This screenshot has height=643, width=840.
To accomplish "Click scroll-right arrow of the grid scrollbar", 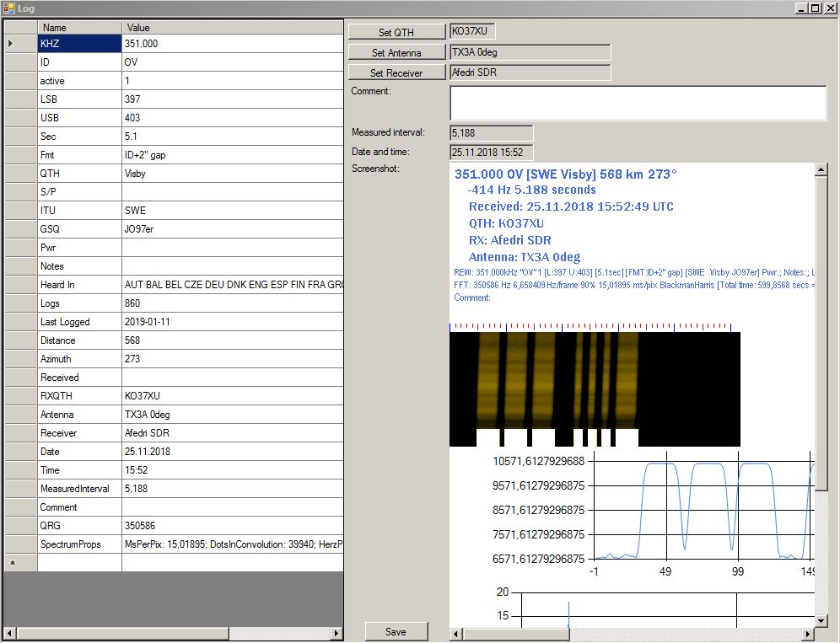I will point(337,633).
